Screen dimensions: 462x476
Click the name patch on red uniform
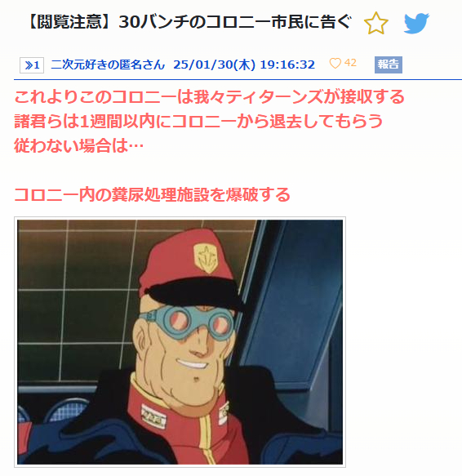(x=153, y=416)
